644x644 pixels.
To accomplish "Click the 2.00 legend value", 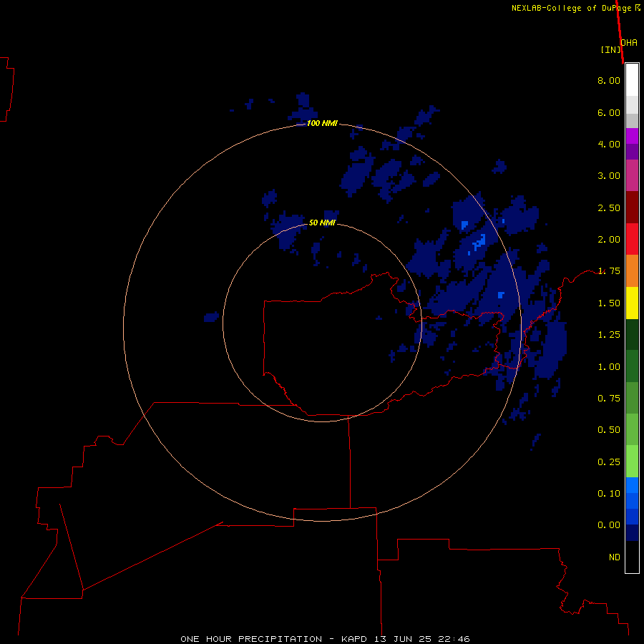I will pos(609,240).
